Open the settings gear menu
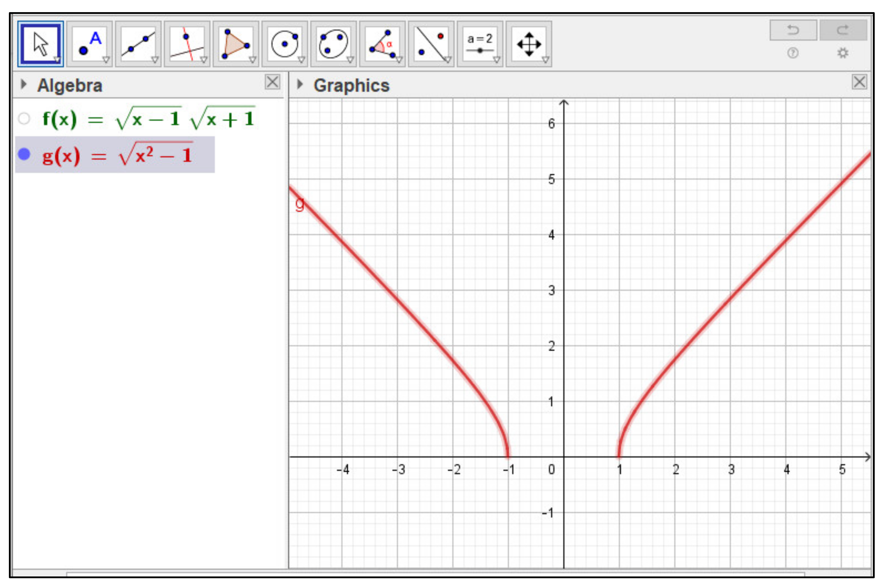 (x=842, y=53)
